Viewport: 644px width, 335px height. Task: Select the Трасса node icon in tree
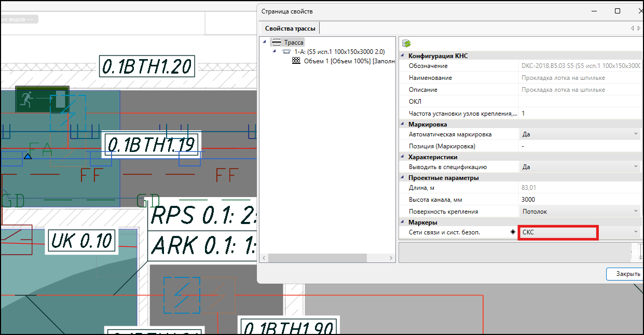point(277,43)
